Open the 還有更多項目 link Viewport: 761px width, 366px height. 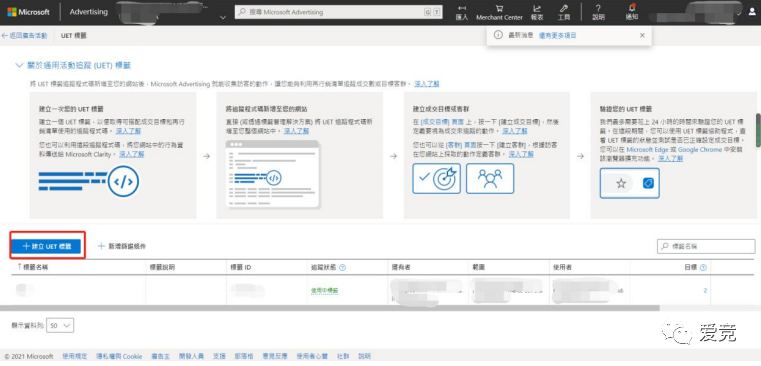point(558,35)
